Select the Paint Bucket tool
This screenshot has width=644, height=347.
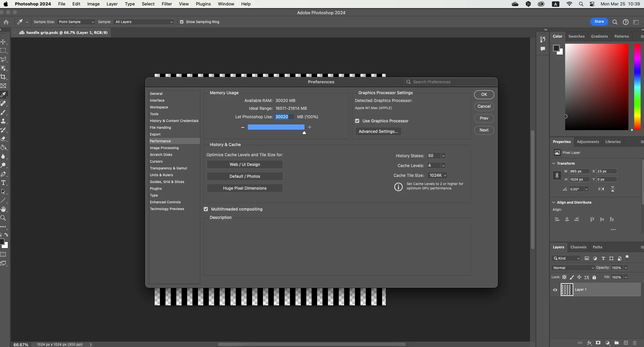[x=3, y=147]
